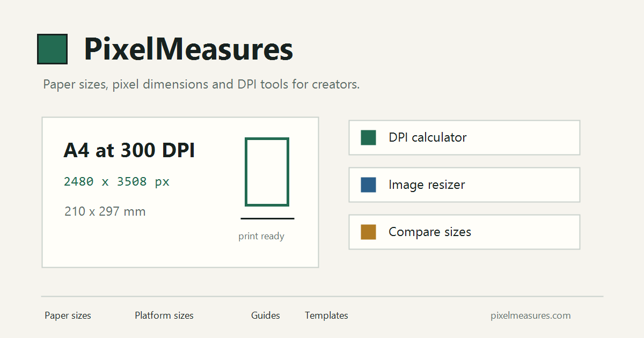Open the Templates page
The height and width of the screenshot is (338, 644).
pos(326,315)
